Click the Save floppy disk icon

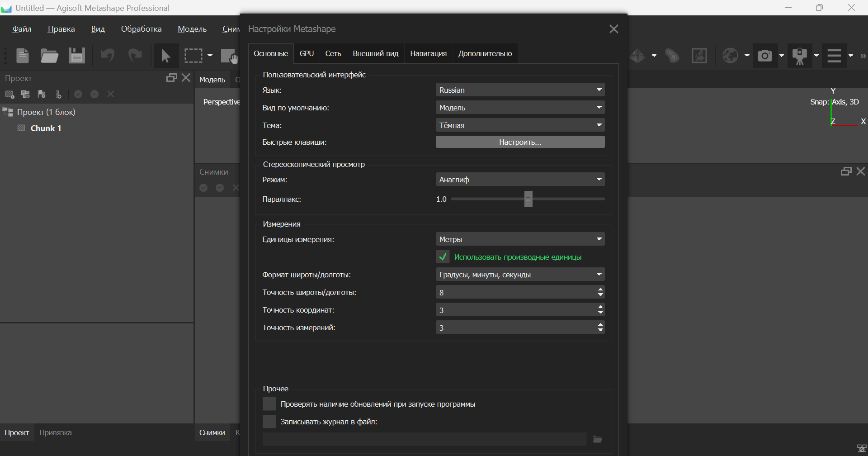coord(77,56)
